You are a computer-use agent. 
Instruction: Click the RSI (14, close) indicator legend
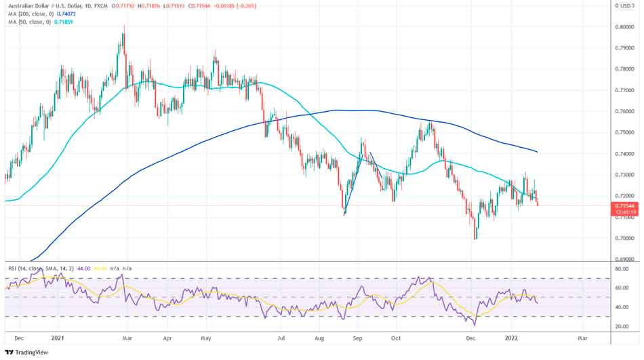point(27,268)
